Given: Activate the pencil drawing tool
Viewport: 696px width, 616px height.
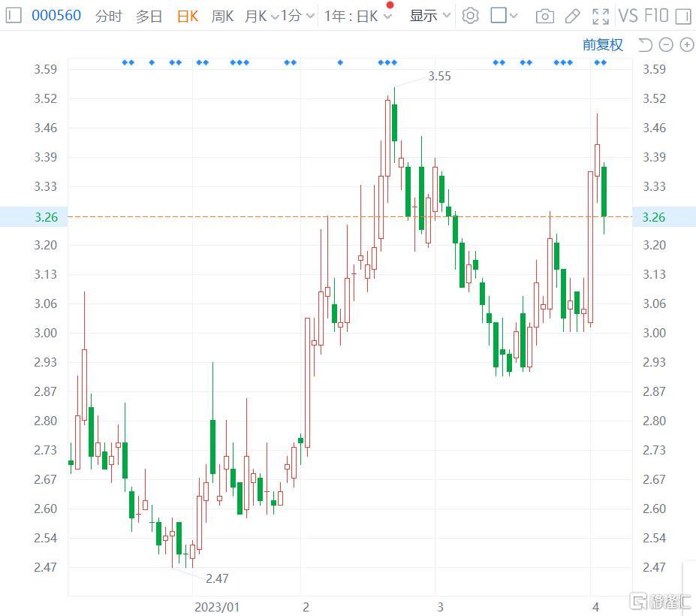Looking at the screenshot, I should coord(573,17).
